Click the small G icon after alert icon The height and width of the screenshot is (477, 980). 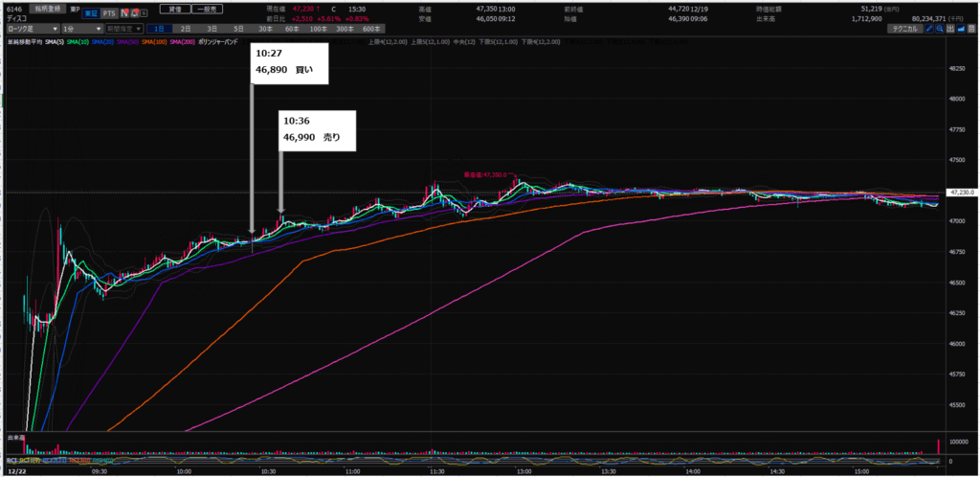[x=144, y=14]
